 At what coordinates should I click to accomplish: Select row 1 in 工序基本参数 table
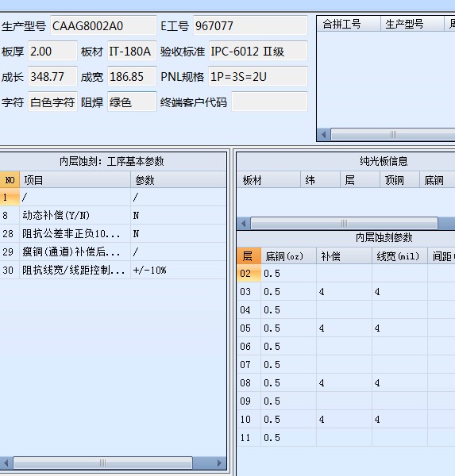pyautogui.click(x=113, y=198)
